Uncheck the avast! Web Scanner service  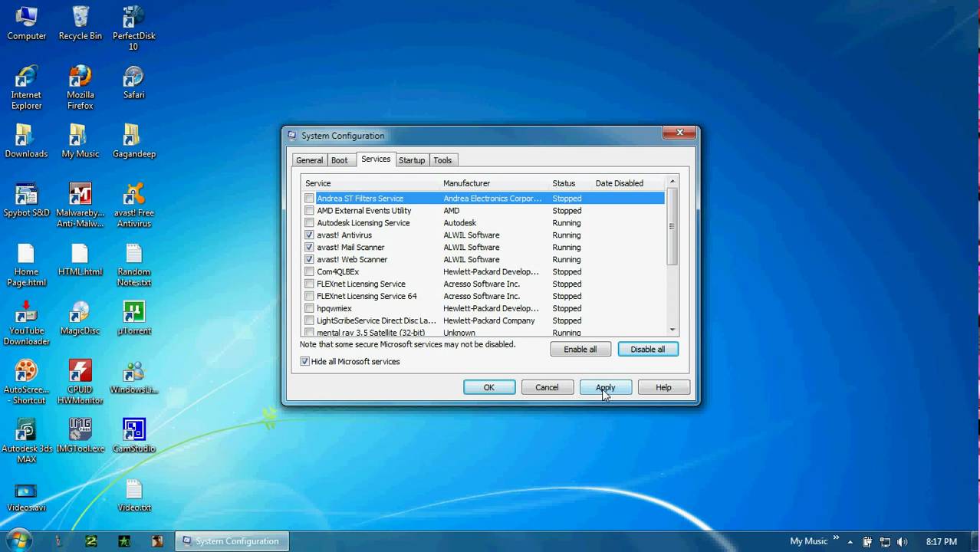(x=309, y=260)
